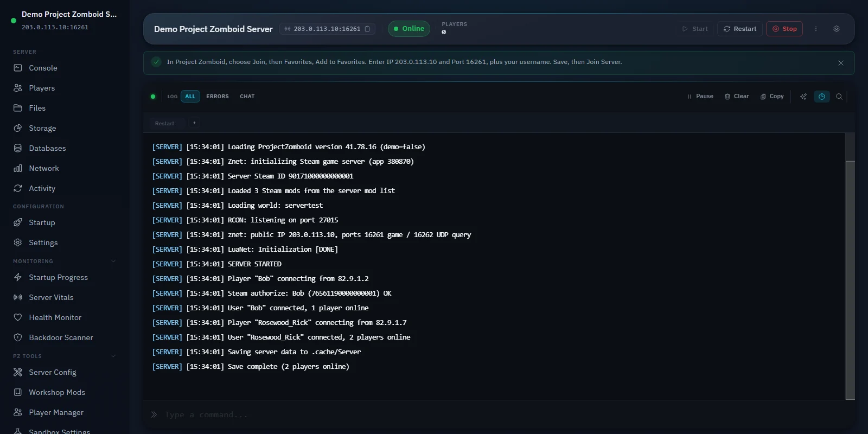
Task: Switch log filter to All
Action: [190, 97]
